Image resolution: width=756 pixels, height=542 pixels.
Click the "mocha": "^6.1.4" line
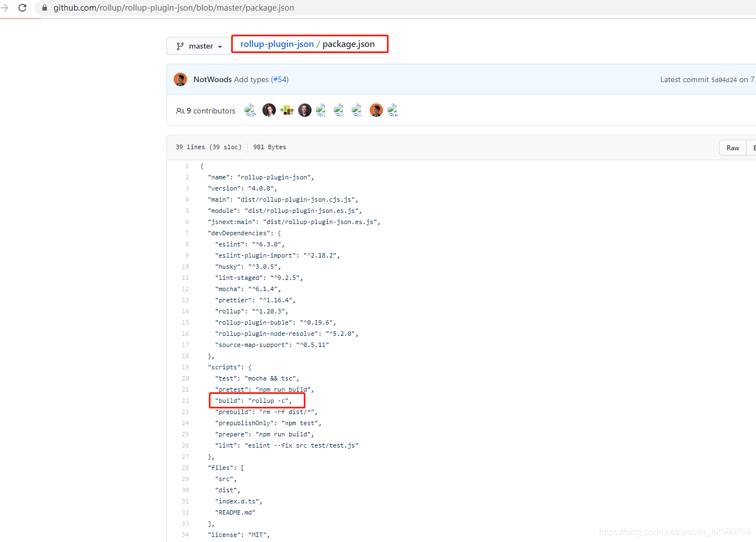(248, 289)
